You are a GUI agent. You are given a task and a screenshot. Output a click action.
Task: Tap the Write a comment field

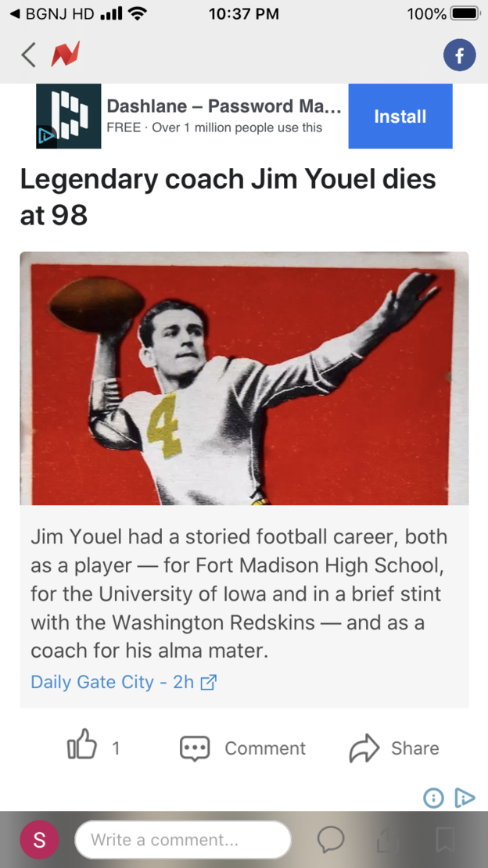point(183,840)
